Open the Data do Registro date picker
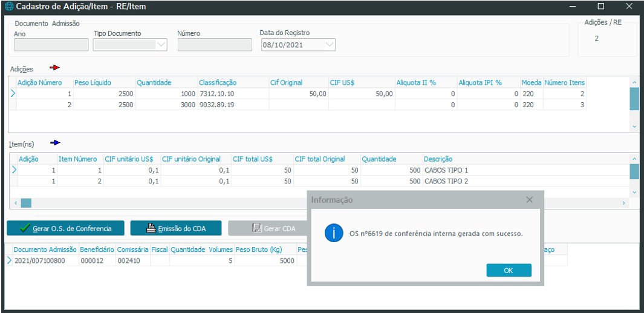The width and height of the screenshot is (644, 313). (x=329, y=44)
